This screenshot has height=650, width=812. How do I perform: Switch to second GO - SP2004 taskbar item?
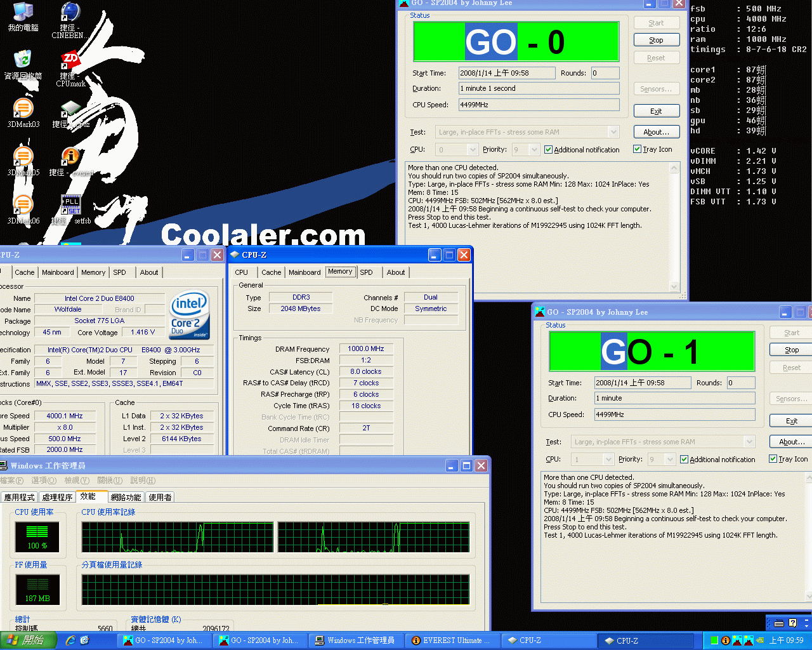point(259,640)
